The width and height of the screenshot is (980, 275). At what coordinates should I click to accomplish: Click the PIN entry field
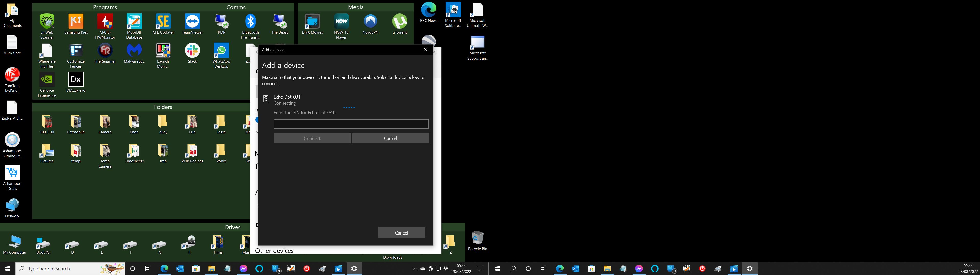[351, 124]
